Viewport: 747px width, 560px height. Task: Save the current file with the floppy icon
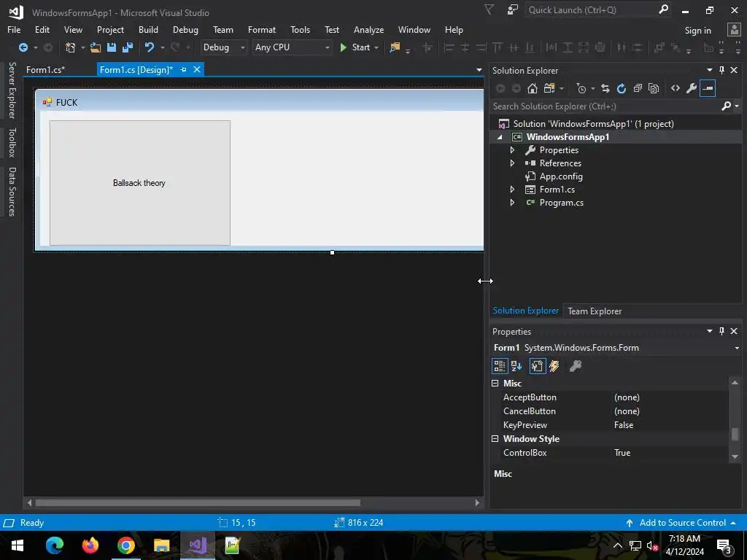tap(112, 47)
